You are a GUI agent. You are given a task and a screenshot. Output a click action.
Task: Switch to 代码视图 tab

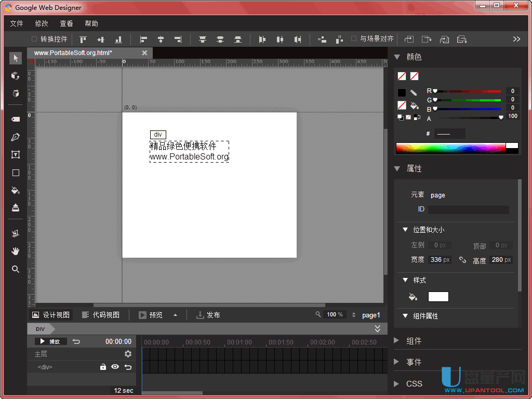(x=101, y=315)
